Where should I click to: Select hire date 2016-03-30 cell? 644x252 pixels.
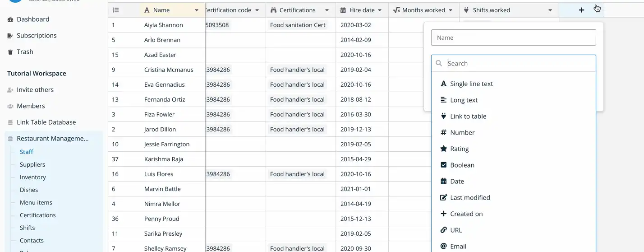[362, 115]
